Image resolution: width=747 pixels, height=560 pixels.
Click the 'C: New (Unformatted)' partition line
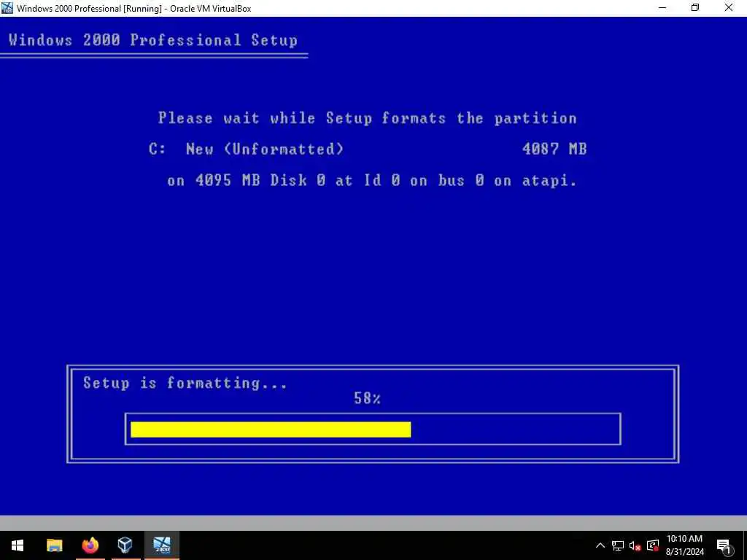coord(246,149)
